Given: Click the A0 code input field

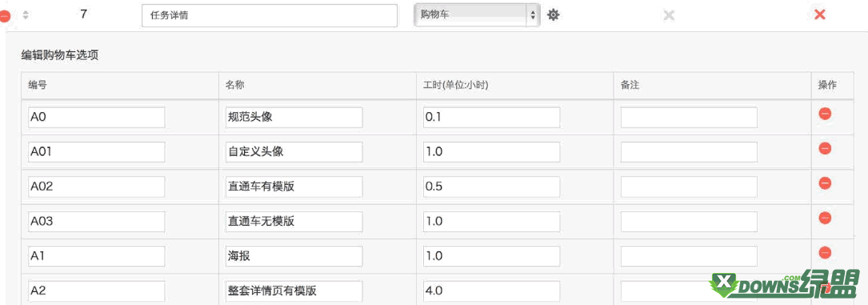Looking at the screenshot, I should pos(96,118).
